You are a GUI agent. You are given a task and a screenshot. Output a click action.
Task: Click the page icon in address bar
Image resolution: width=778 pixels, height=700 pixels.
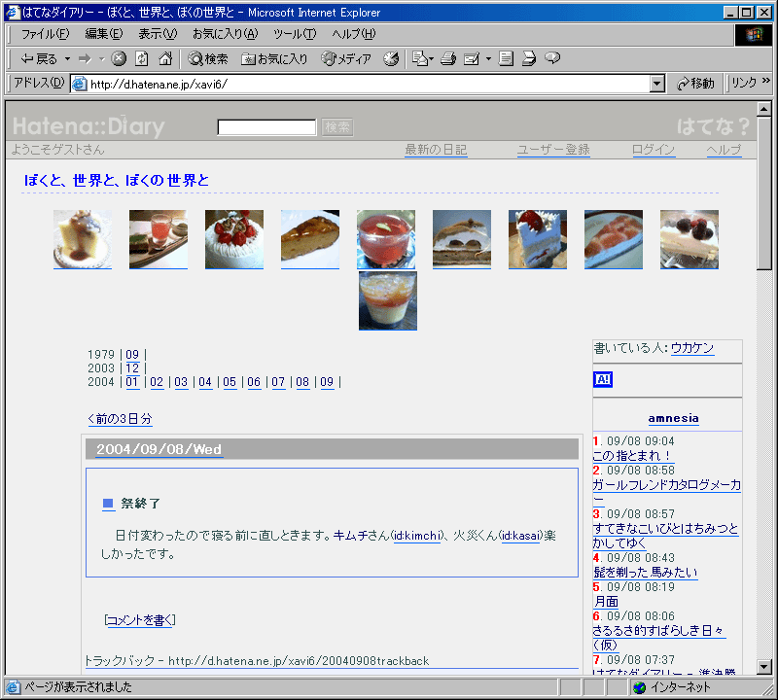(x=80, y=84)
